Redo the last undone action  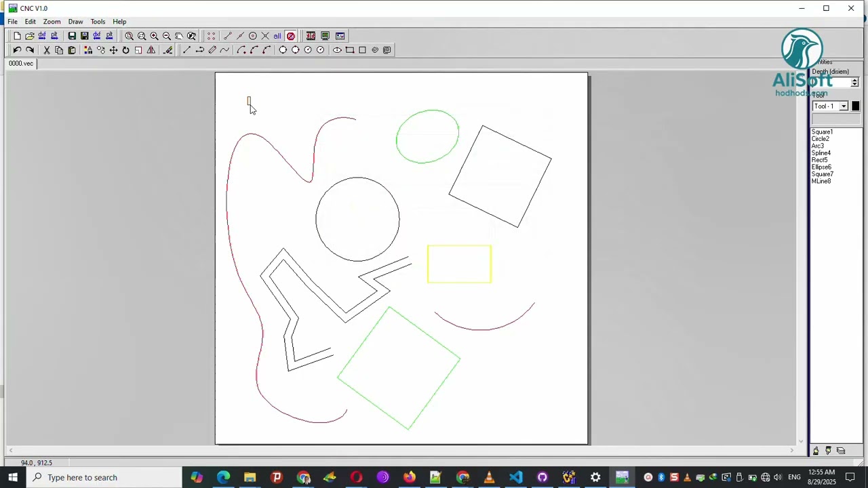[x=30, y=50]
